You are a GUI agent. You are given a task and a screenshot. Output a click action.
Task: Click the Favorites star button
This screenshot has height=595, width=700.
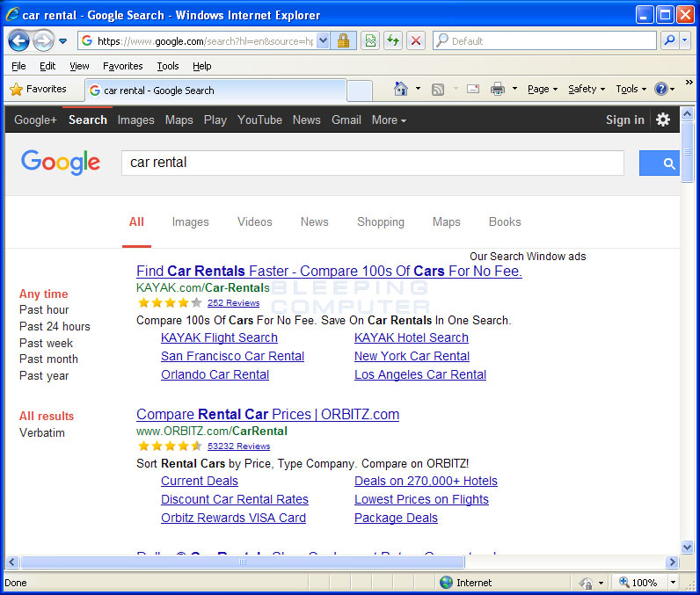tap(38, 89)
